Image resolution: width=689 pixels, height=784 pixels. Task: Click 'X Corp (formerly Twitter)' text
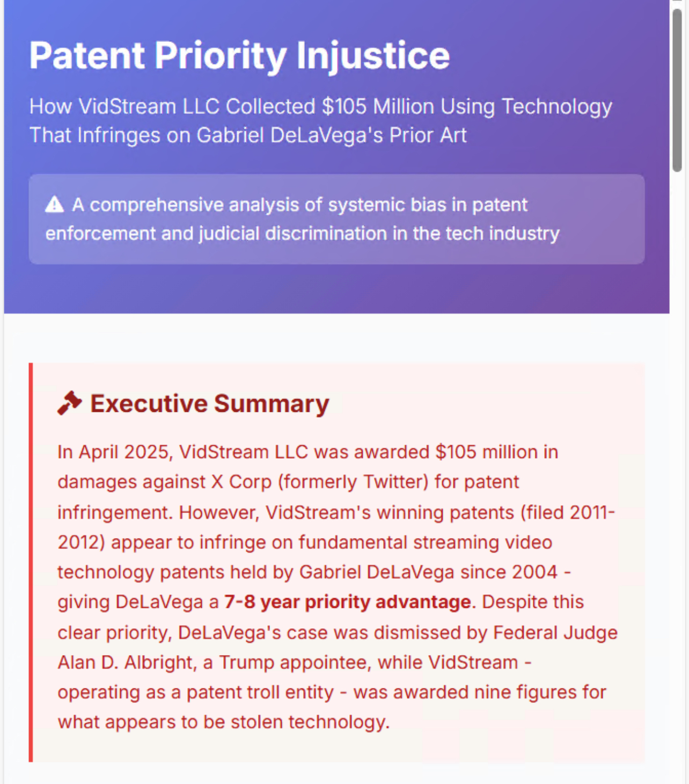pos(320,482)
